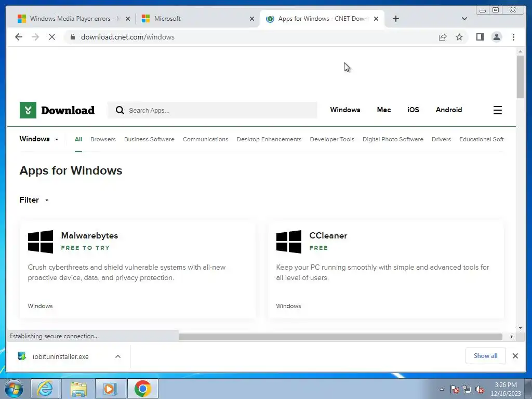Open the tab search chevron
Image resolution: width=532 pixels, height=399 pixels.
point(464,19)
